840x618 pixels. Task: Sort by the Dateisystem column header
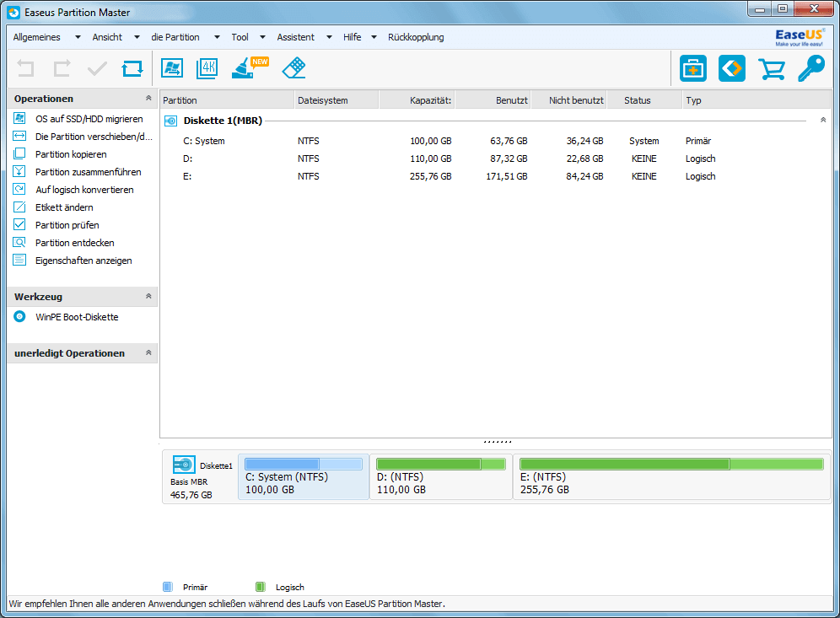coord(337,100)
